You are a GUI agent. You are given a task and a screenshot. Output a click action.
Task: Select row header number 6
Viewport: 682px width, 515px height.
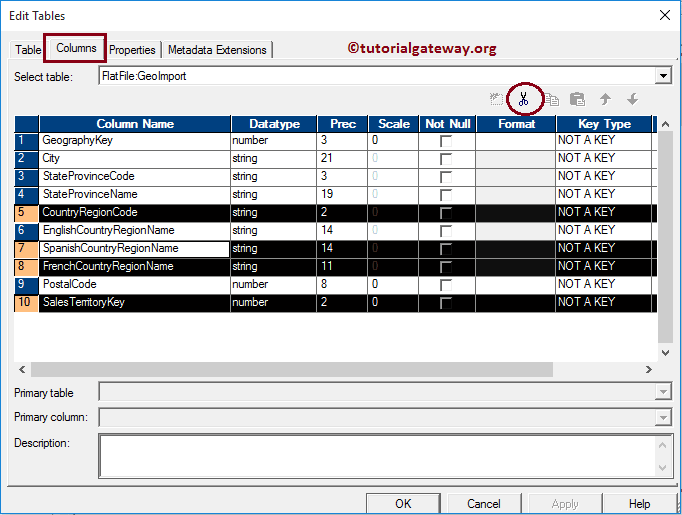27,231
